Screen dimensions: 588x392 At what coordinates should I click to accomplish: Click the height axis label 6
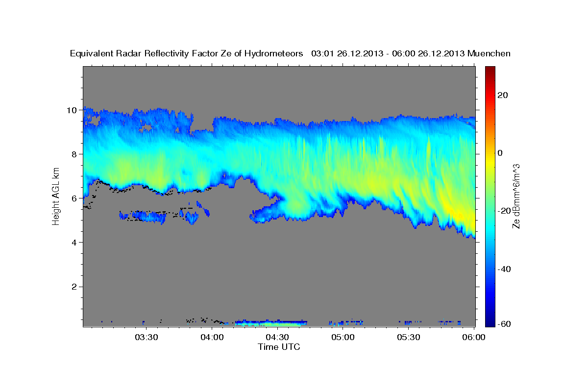pyautogui.click(x=73, y=198)
